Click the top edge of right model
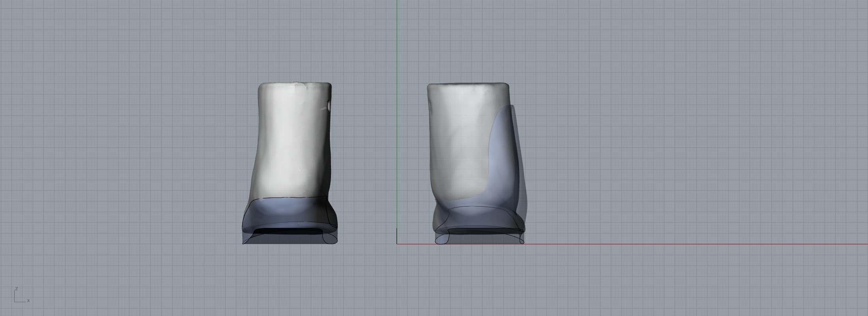The width and height of the screenshot is (868, 316). [x=468, y=84]
